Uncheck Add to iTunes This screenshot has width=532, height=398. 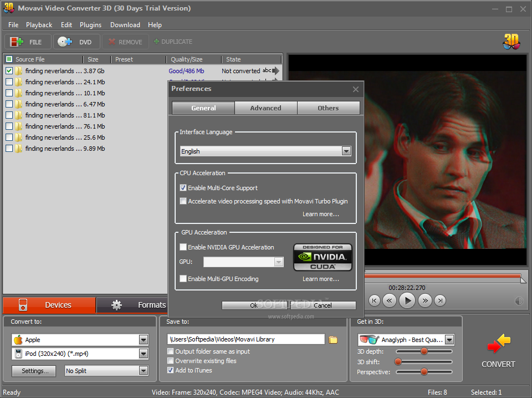coord(171,370)
